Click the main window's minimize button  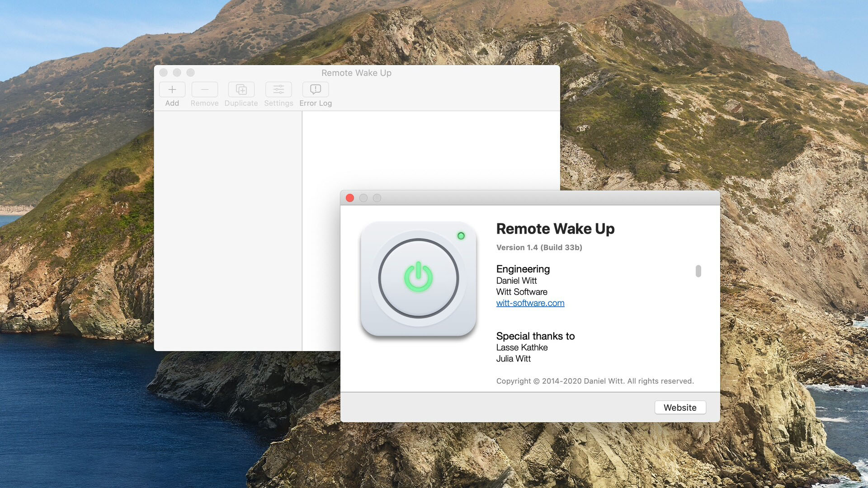[177, 72]
